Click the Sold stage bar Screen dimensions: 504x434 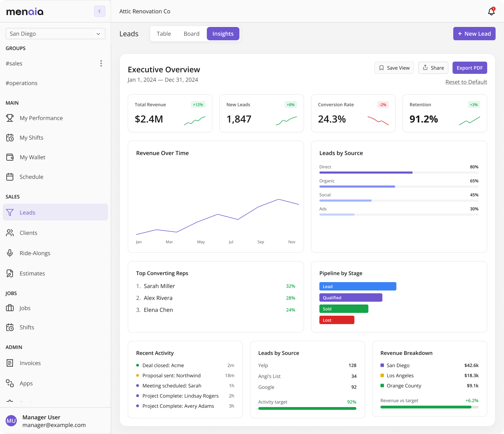click(x=344, y=309)
